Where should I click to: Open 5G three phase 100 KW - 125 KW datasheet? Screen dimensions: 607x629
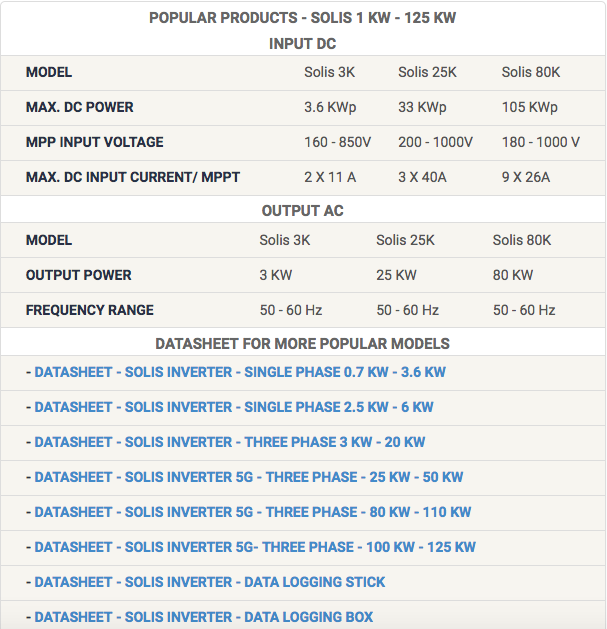point(255,547)
